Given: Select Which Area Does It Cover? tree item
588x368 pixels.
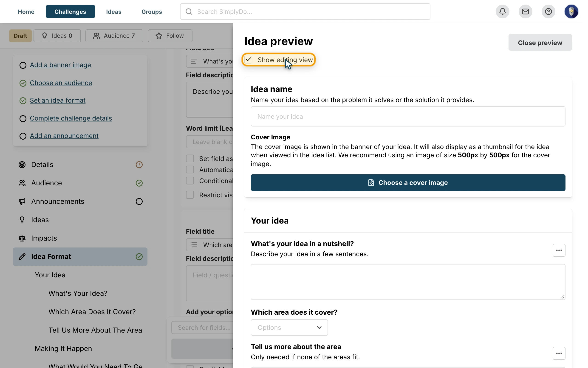Looking at the screenshot, I should coord(92,312).
